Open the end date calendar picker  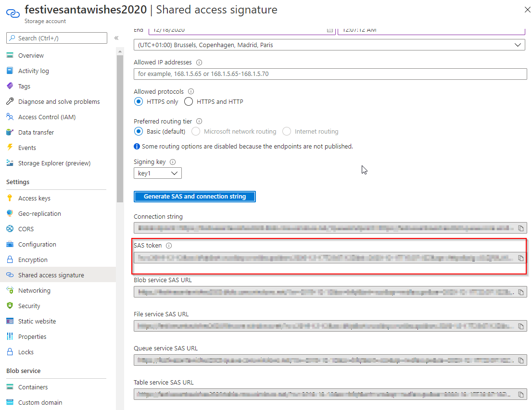pos(330,30)
